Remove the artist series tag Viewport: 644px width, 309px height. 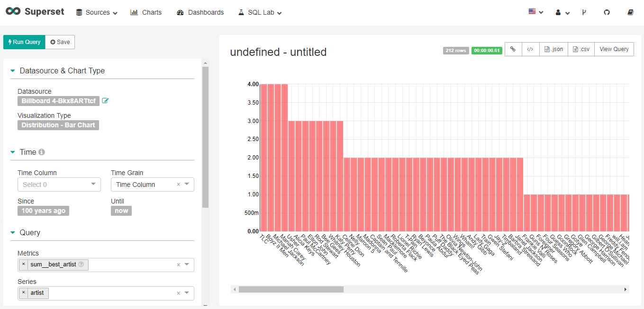(24, 293)
